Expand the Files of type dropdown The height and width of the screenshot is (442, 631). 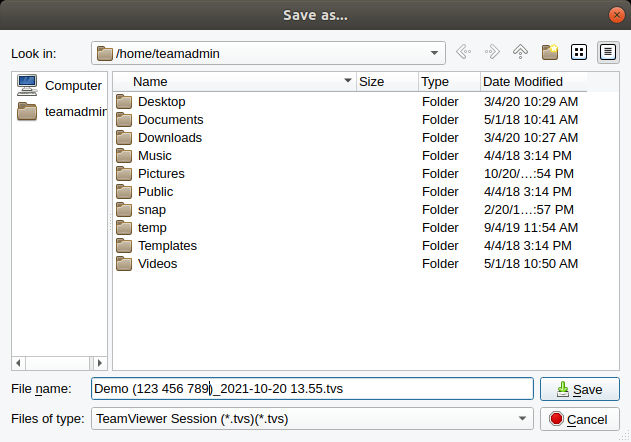[522, 419]
